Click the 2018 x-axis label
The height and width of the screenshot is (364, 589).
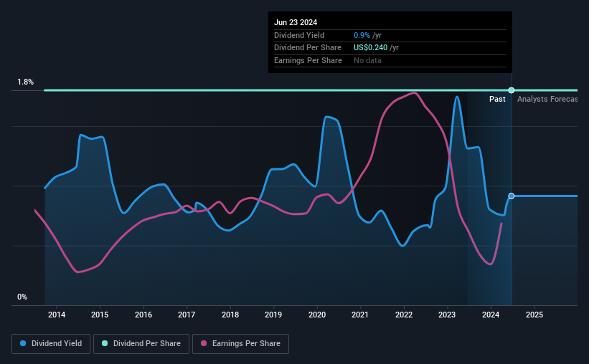point(230,315)
